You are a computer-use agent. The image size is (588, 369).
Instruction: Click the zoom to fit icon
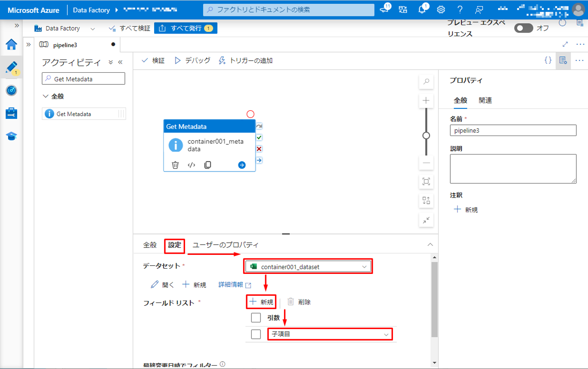tap(426, 182)
